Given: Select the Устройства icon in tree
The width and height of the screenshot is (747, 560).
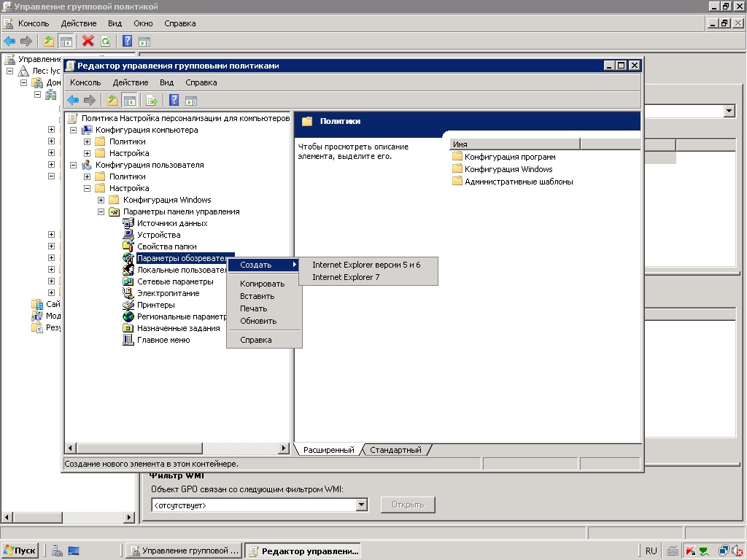Looking at the screenshot, I should [x=128, y=235].
